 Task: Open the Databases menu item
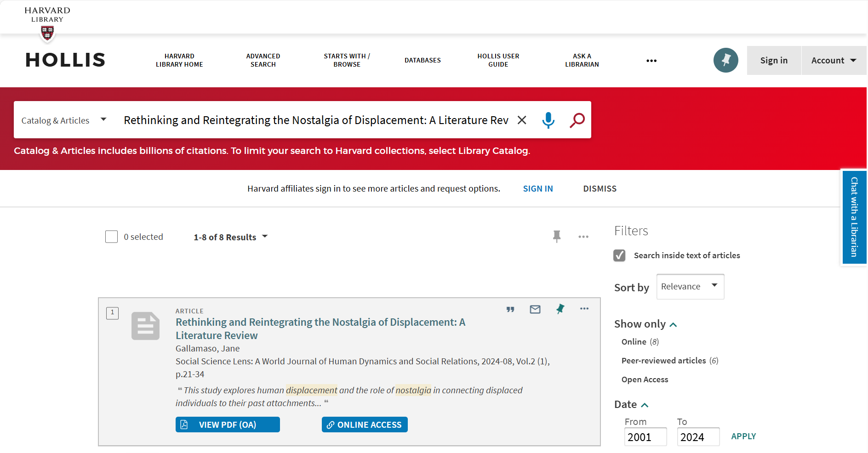423,60
